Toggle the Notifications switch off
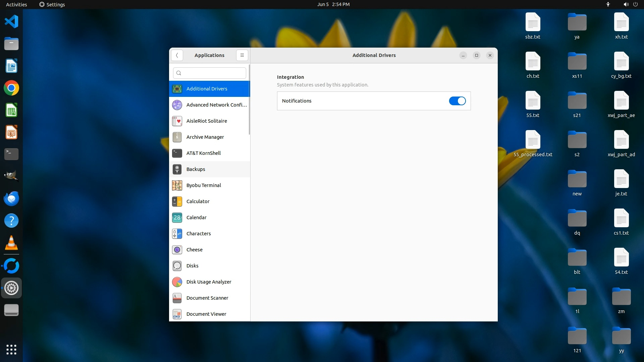Viewport: 644px width, 362px height. point(457,101)
